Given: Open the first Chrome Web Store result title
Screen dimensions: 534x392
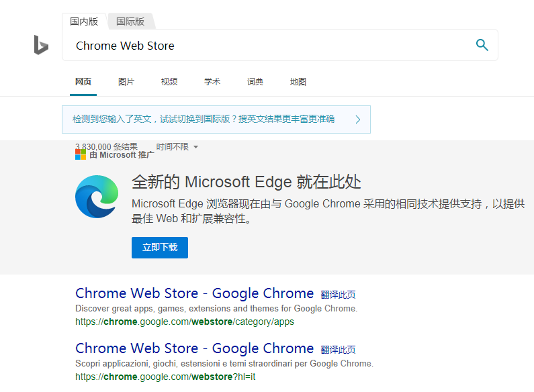Looking at the screenshot, I should tap(194, 293).
